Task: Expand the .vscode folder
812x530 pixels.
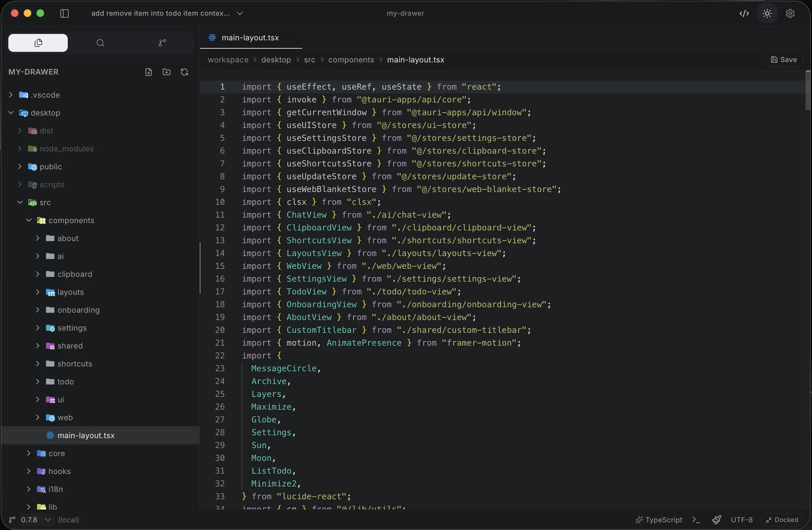Action: pos(11,95)
